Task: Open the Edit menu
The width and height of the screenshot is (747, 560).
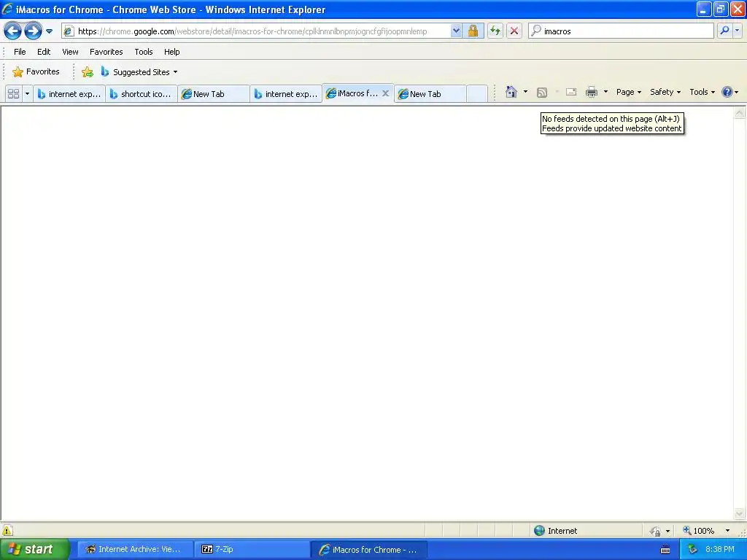Action: [x=44, y=52]
